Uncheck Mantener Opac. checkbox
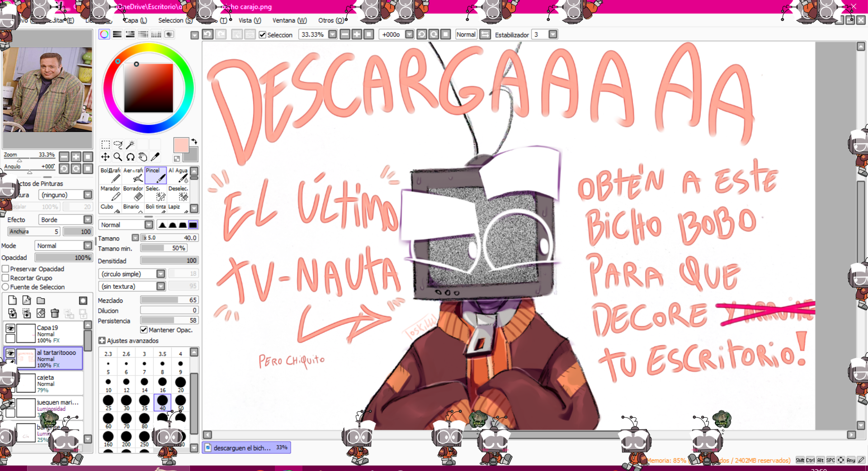868x471 pixels. click(144, 330)
